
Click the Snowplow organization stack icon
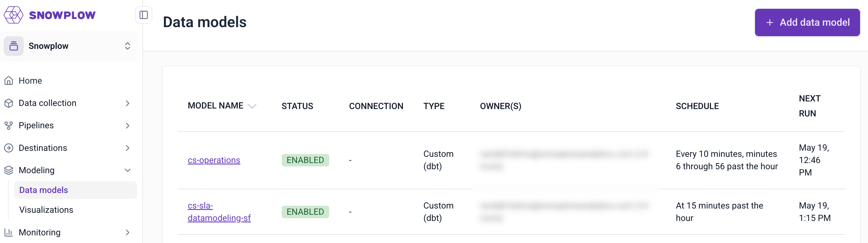pos(14,46)
